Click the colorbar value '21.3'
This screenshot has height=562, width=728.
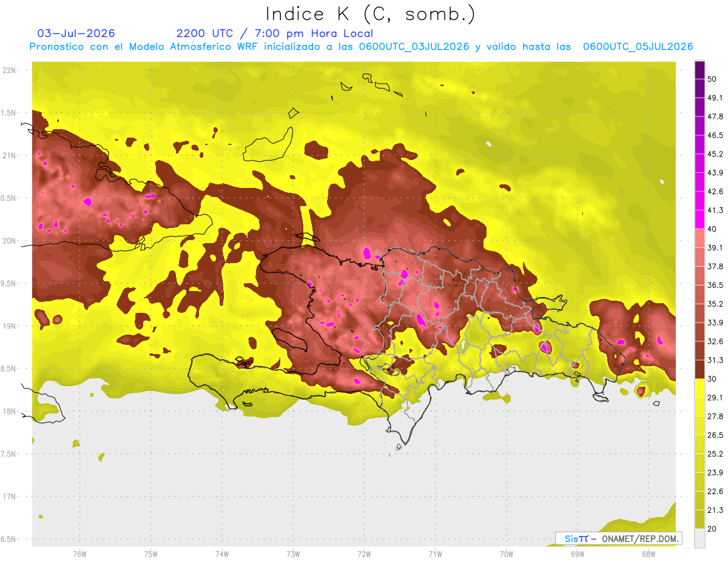point(715,510)
